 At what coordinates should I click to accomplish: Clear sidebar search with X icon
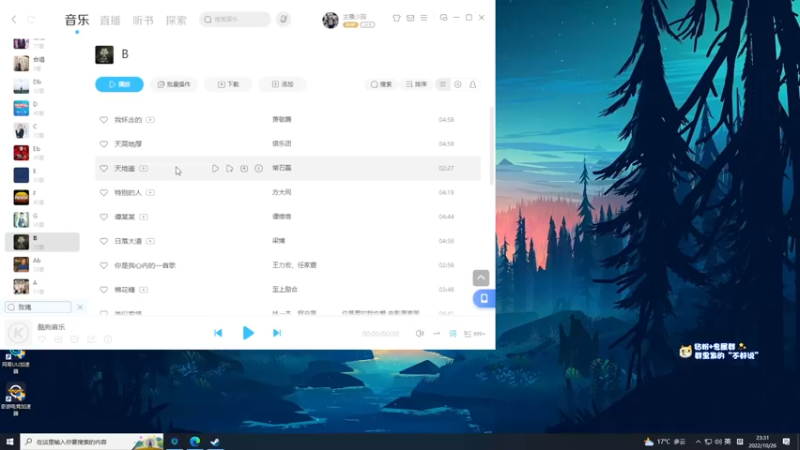(80, 307)
